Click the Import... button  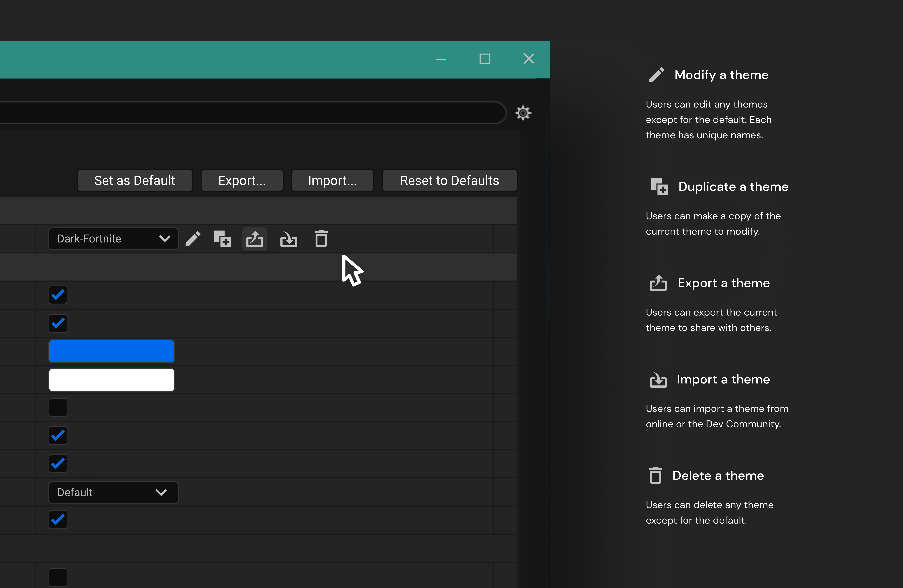[x=332, y=181]
